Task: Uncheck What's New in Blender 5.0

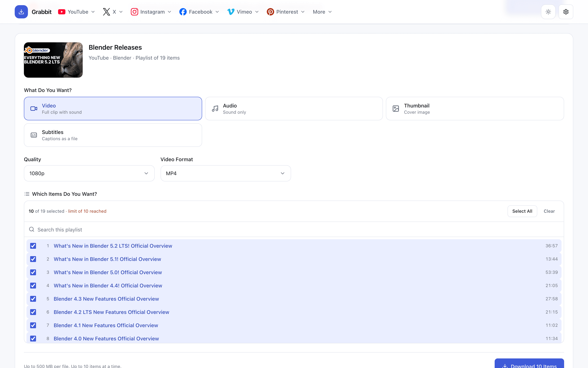Action: coord(33,272)
